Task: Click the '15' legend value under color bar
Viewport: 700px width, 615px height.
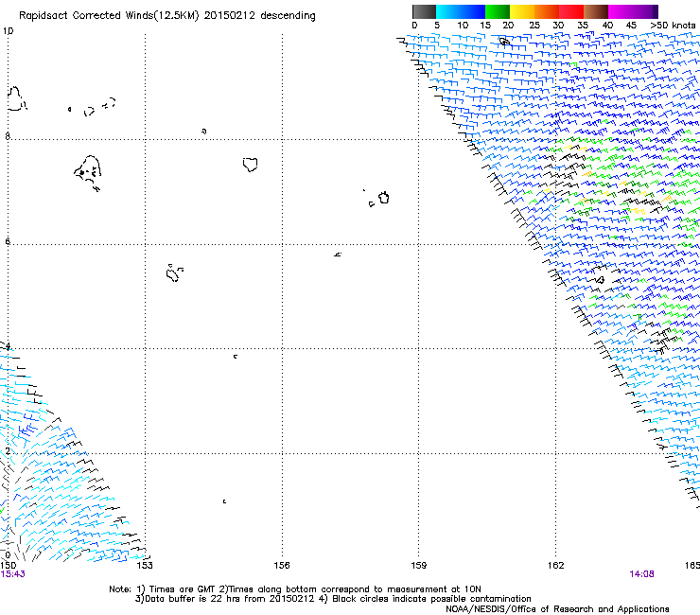Action: pyautogui.click(x=485, y=26)
